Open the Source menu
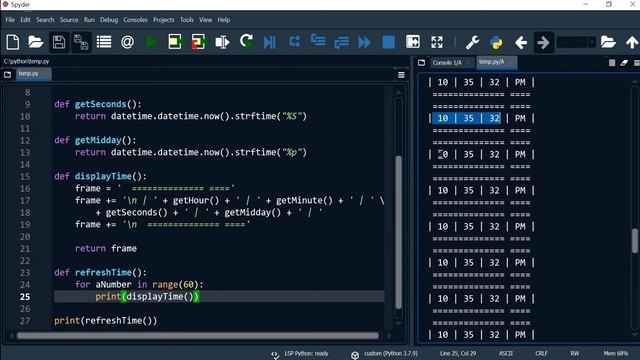This screenshot has width=640, height=360. click(x=69, y=20)
